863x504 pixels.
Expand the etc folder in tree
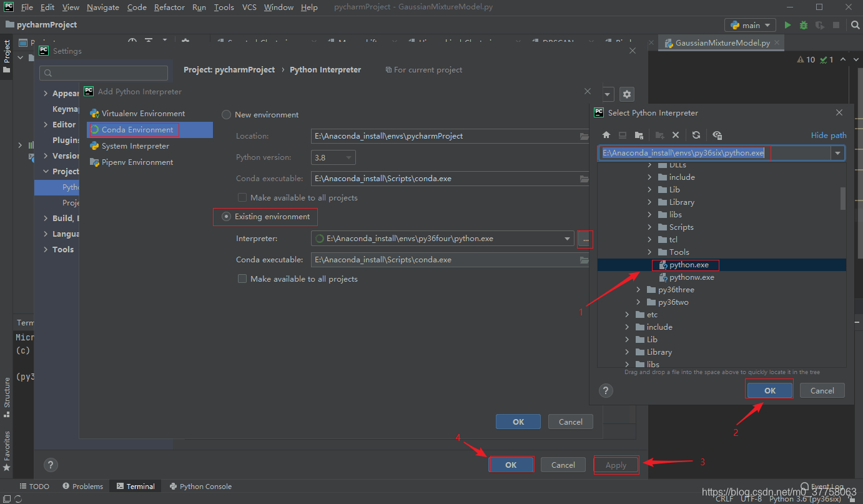(628, 315)
